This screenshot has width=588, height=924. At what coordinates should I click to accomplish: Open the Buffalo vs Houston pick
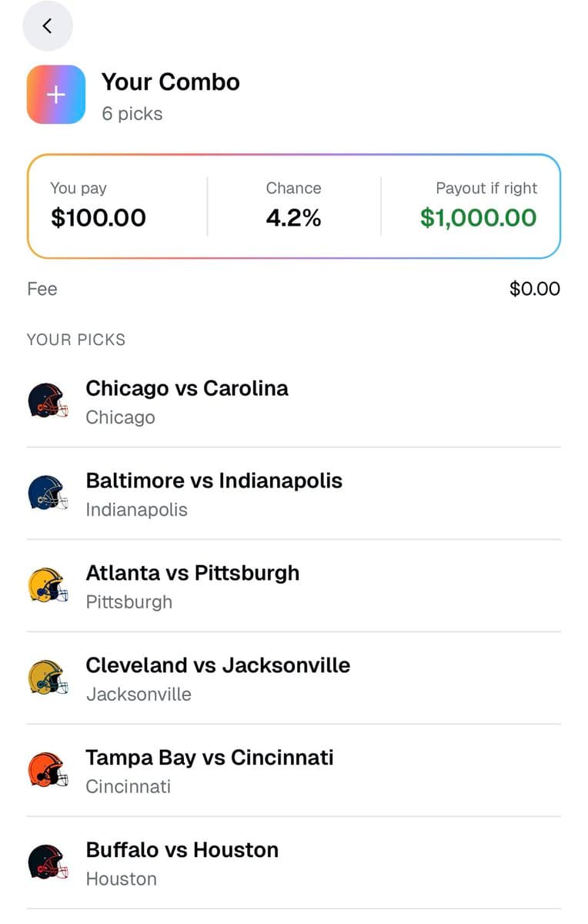(294, 863)
